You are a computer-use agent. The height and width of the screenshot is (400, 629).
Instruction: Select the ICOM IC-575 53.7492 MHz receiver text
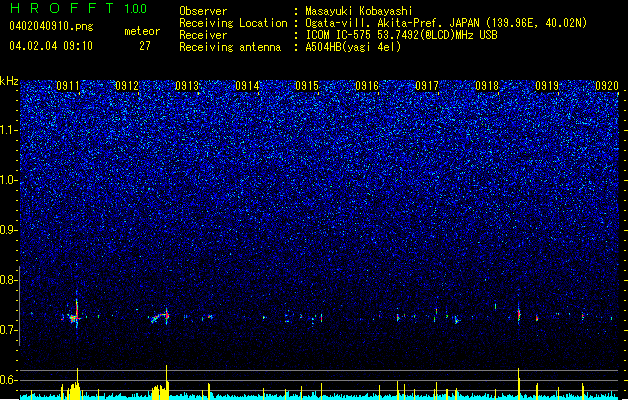pos(401,35)
